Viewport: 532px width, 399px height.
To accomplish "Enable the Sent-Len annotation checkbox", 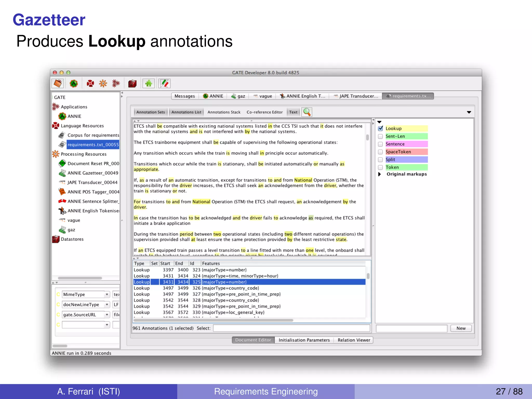I will point(381,136).
